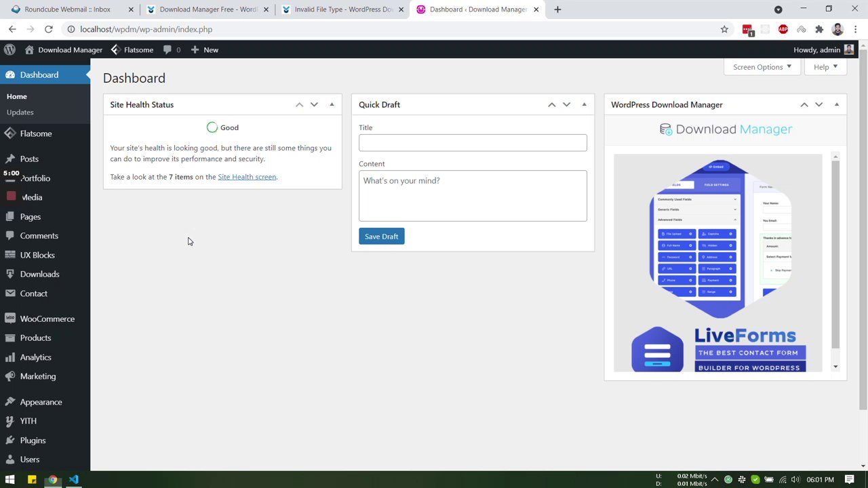
Task: Open the taskbar volume control
Action: point(795,480)
